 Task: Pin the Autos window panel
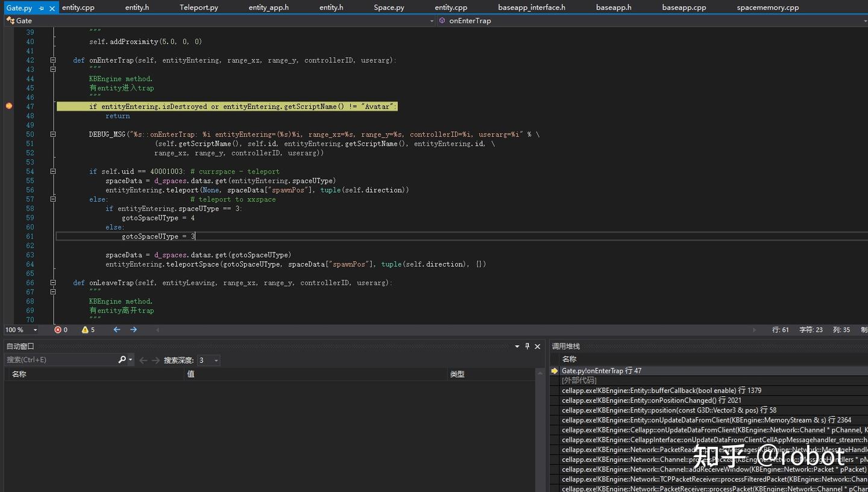pos(527,346)
